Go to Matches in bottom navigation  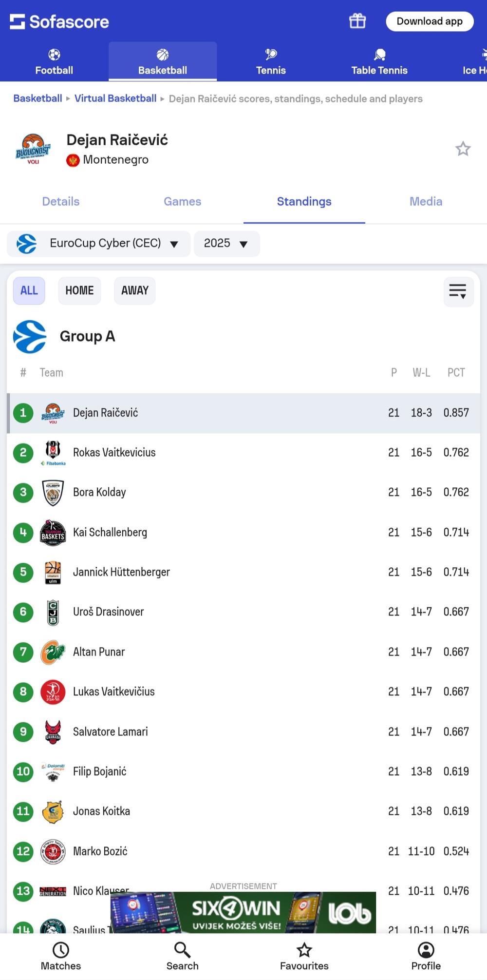[x=61, y=956]
